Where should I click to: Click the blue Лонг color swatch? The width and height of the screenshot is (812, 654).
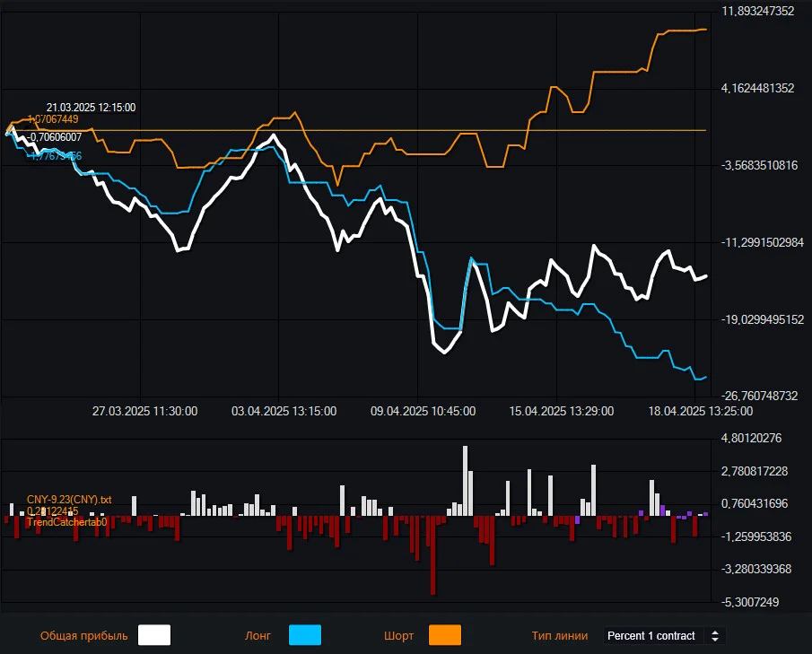coord(304,635)
